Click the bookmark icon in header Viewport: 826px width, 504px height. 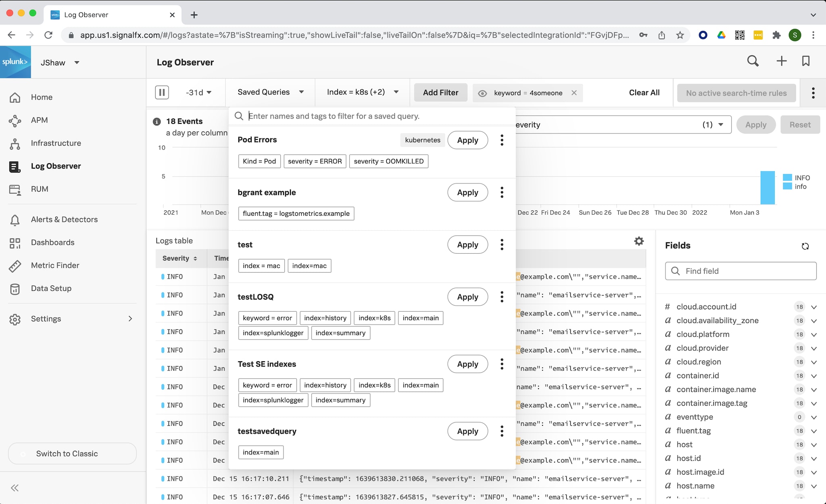pyautogui.click(x=806, y=61)
